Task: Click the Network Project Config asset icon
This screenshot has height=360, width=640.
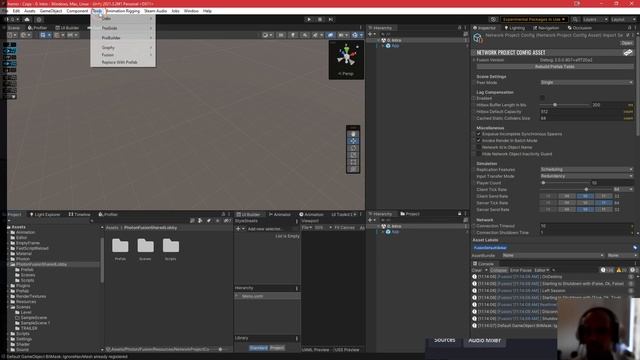Action: point(478,38)
